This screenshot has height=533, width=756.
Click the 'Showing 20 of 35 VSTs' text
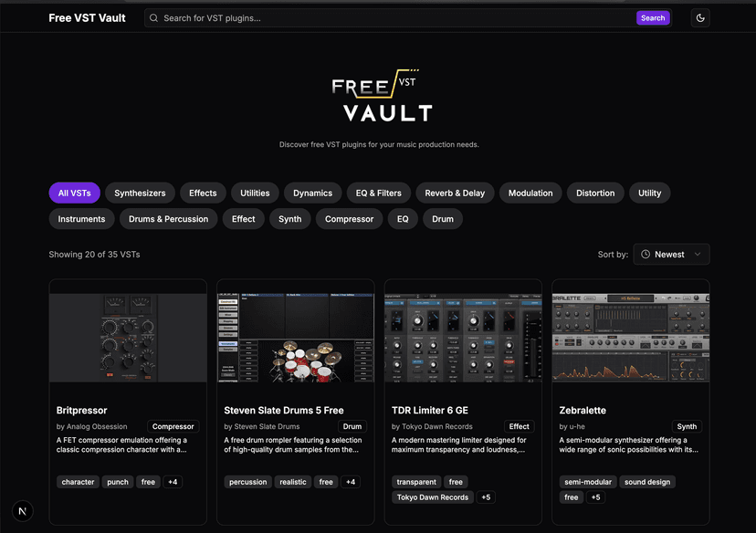point(95,255)
